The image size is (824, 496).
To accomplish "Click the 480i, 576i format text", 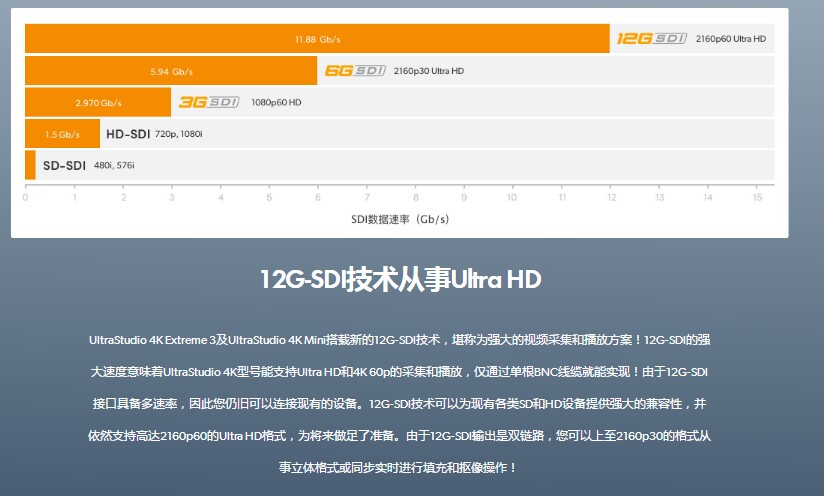I will click(114, 166).
